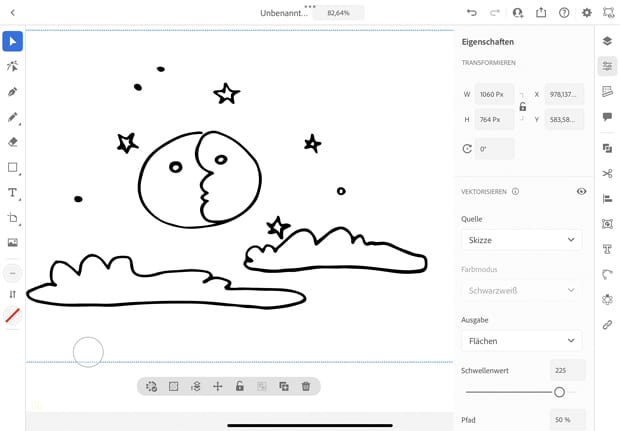The height and width of the screenshot is (431, 620).
Task: Open the 82,64% zoom level menu
Action: coord(338,13)
